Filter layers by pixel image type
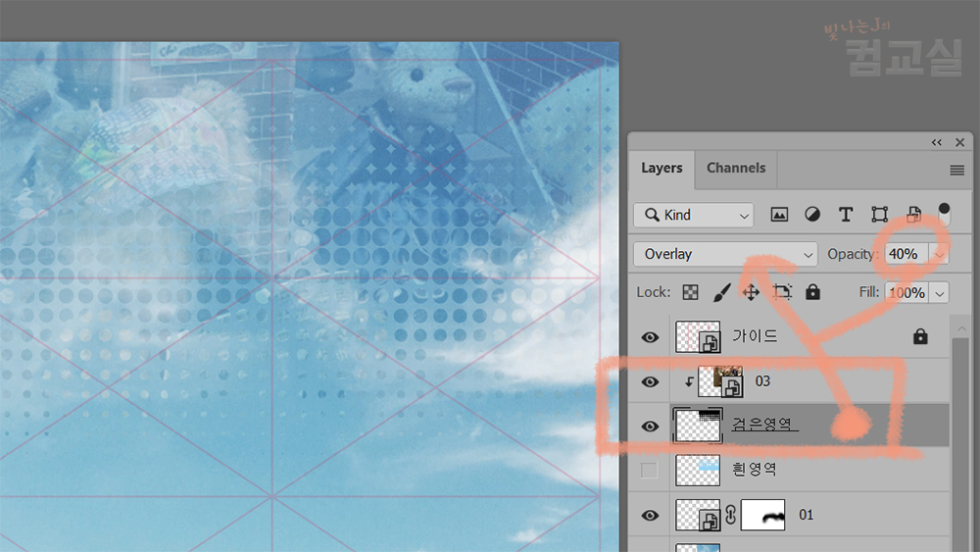Viewport: 980px width, 552px height. (779, 215)
